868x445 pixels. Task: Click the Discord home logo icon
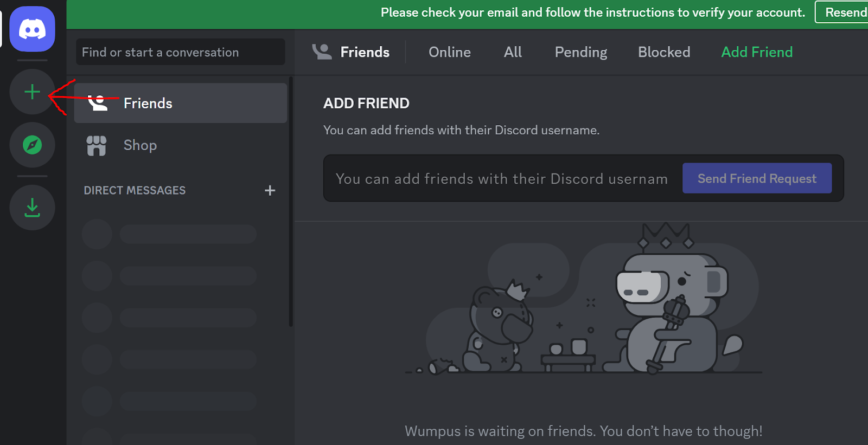coord(32,29)
